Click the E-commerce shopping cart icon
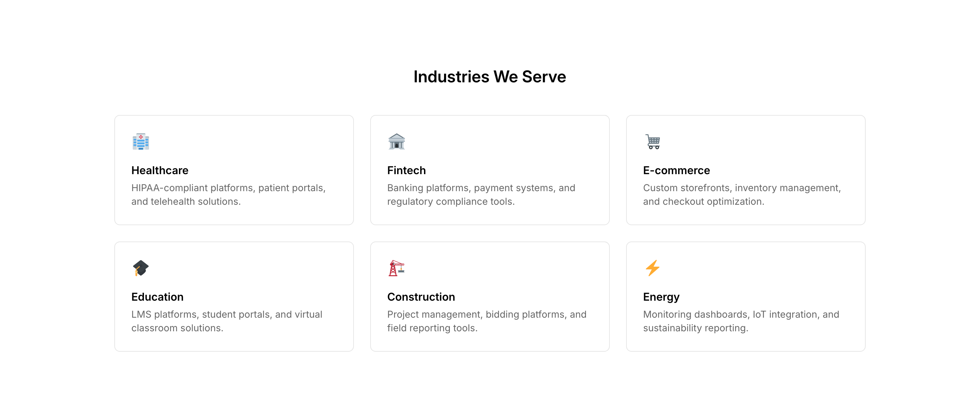Screen dimensions: 980x417 tap(653, 141)
